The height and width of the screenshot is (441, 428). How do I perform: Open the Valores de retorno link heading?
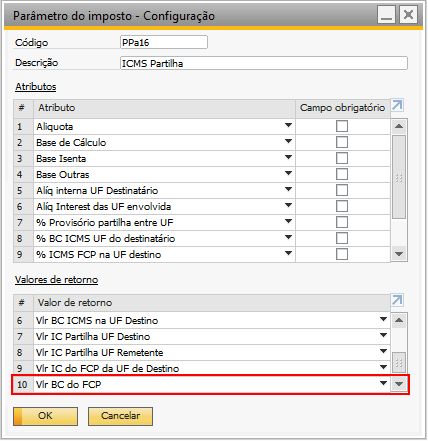click(x=56, y=280)
